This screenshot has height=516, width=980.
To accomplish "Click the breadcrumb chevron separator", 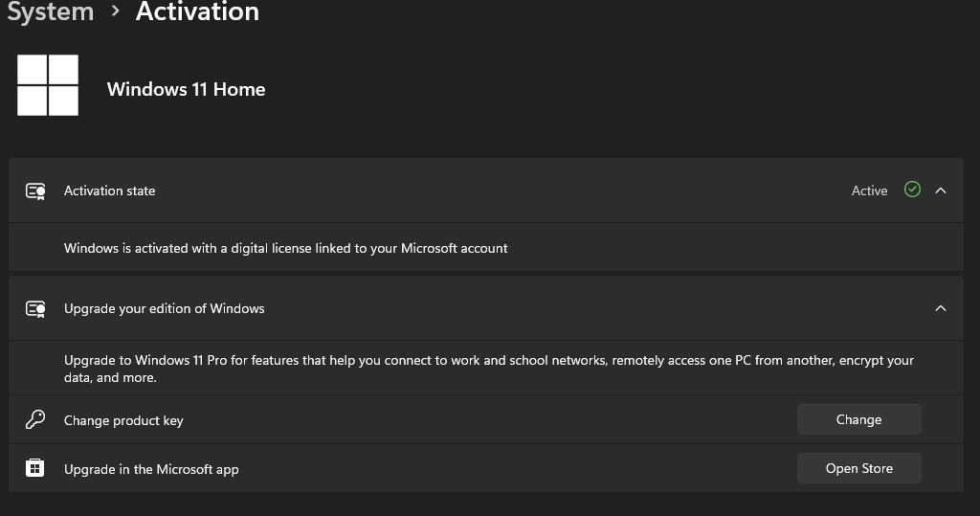I will (115, 11).
